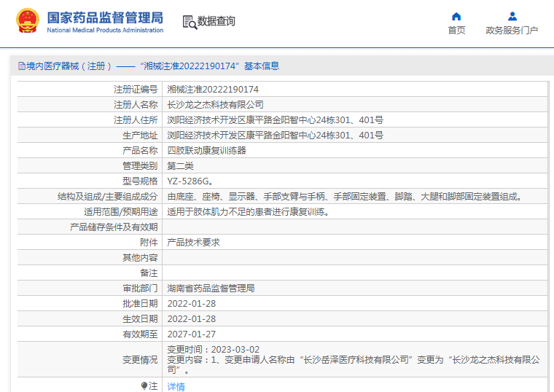
Task: Click the 备注 row label
Action: (x=149, y=273)
